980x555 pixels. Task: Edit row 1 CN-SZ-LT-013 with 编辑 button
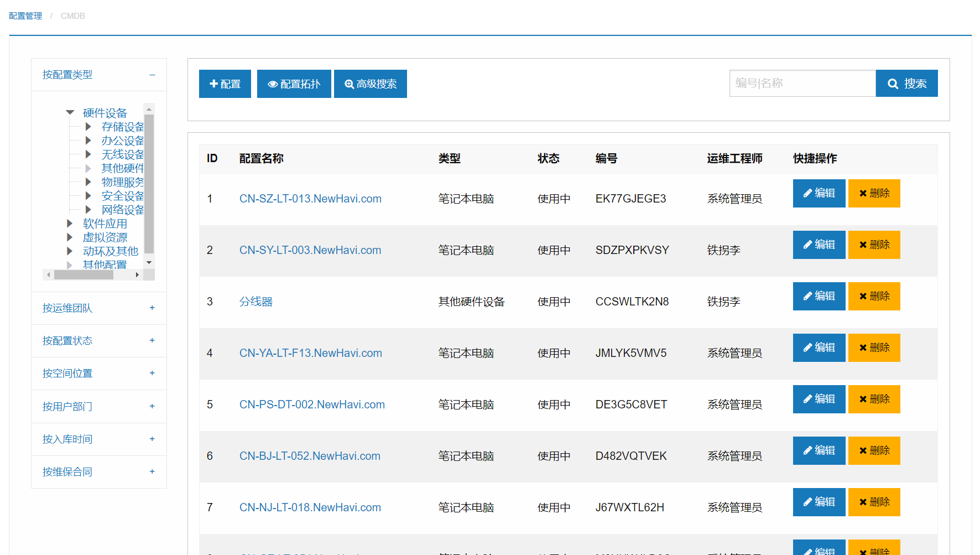click(819, 193)
